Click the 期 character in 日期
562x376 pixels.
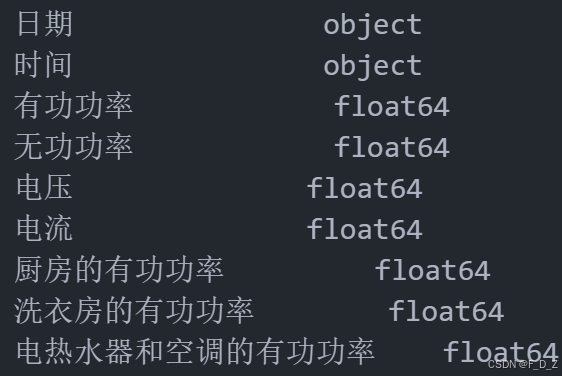pos(59,24)
